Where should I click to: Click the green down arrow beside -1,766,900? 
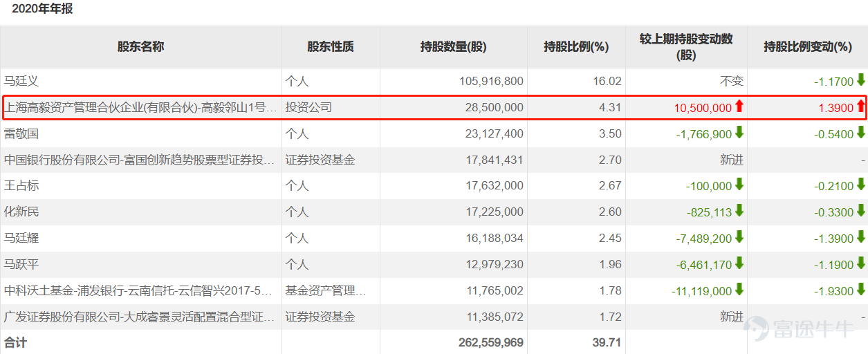pos(739,133)
